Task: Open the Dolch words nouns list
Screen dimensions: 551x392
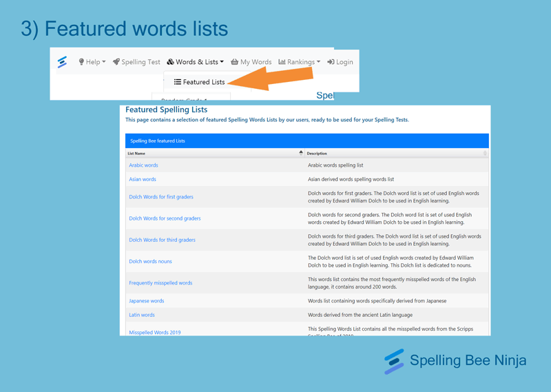Action: 150,261
